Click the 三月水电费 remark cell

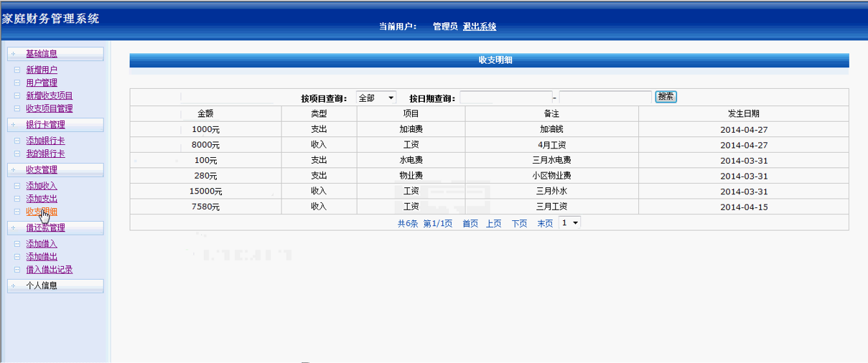click(x=551, y=161)
